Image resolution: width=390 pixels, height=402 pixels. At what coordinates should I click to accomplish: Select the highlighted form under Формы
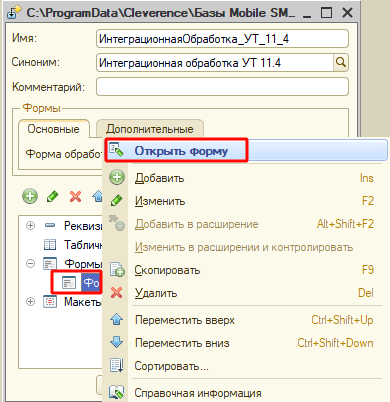pos(91,283)
